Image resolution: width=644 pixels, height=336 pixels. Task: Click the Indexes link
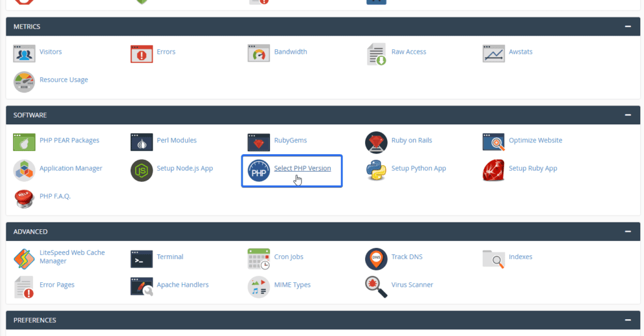[x=520, y=257]
